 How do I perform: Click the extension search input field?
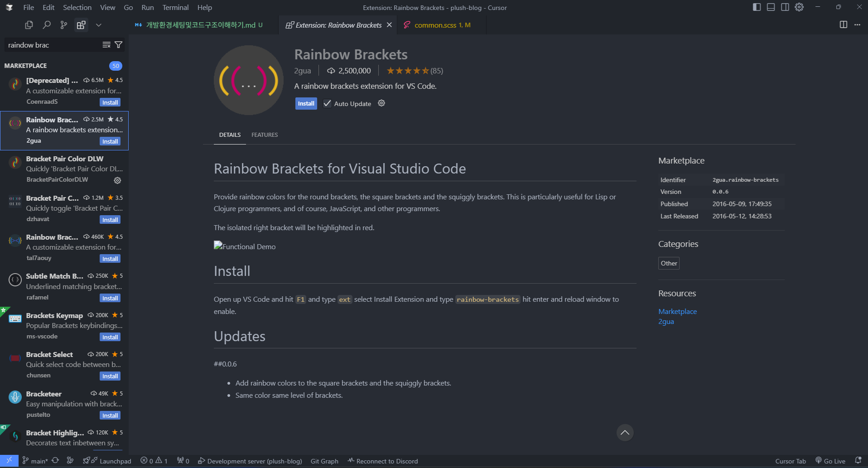[x=52, y=45]
